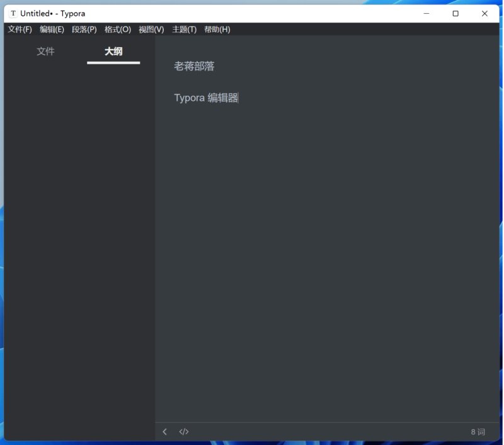Place cursor in Typora 编辑器 line
This screenshot has width=504, height=445.
206,98
